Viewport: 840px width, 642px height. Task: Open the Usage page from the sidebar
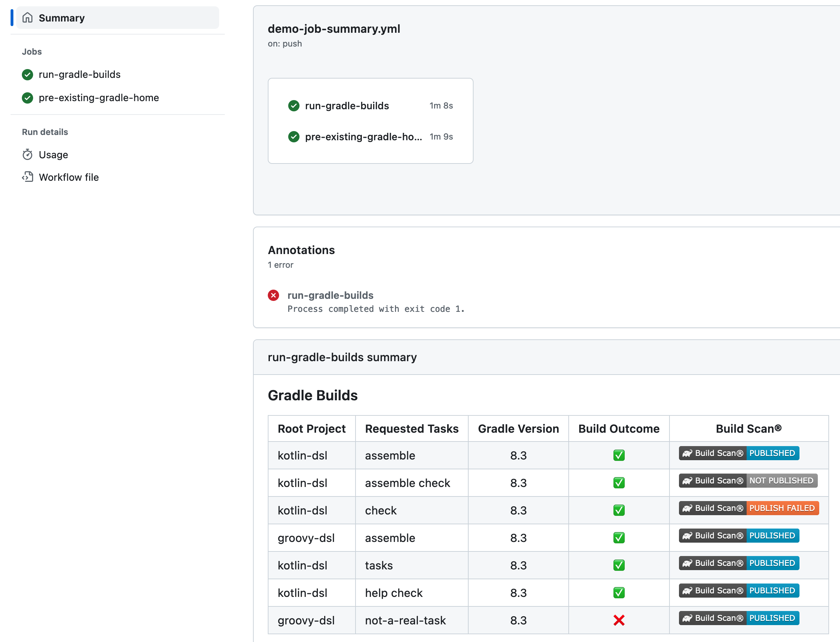(53, 154)
